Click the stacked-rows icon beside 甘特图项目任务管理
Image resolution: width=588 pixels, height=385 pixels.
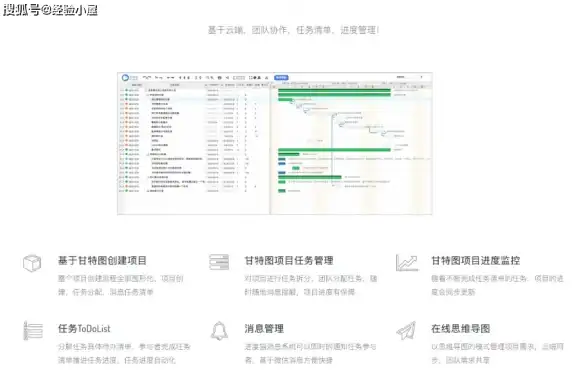point(219,262)
